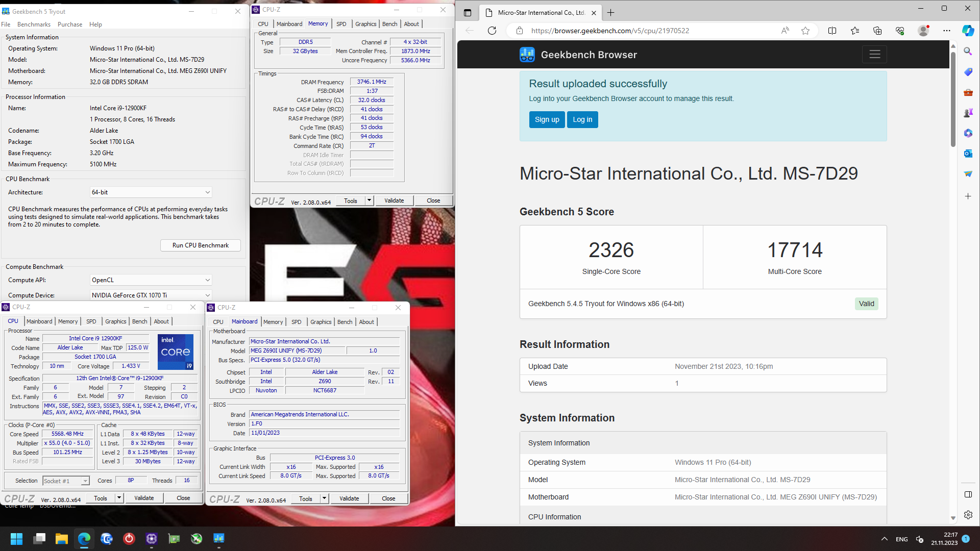Open Edge sidebar settings gear
Screen dimensions: 980x551
[x=968, y=515]
